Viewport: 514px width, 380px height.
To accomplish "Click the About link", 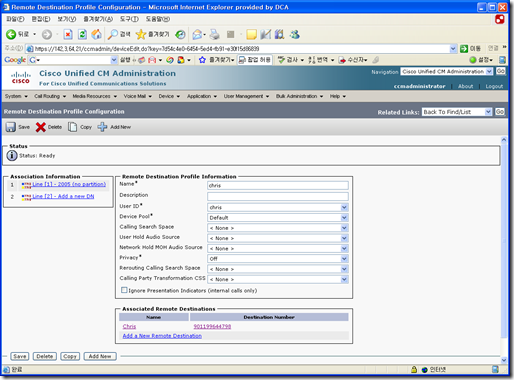I will pyautogui.click(x=465, y=86).
